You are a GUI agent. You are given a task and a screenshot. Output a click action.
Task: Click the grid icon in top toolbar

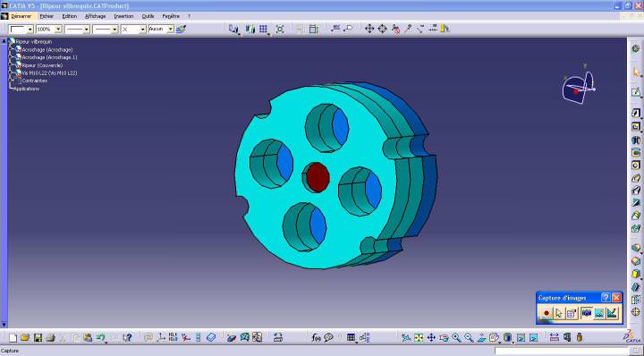click(x=263, y=29)
